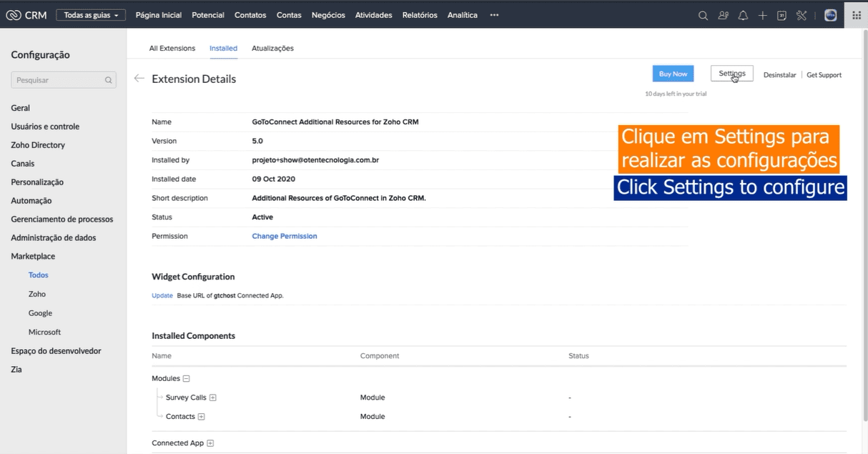Click the Pesquisar search field
This screenshot has height=454, width=868.
pos(59,80)
